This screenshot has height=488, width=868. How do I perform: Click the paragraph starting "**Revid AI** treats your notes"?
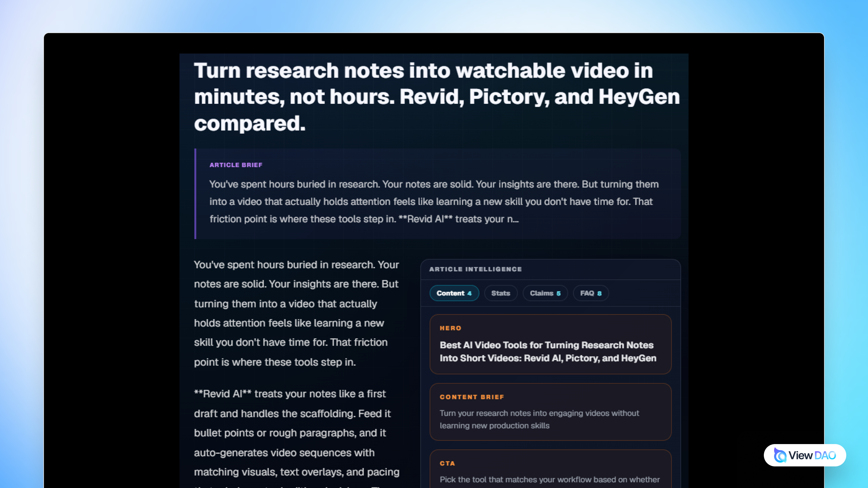coord(296,438)
